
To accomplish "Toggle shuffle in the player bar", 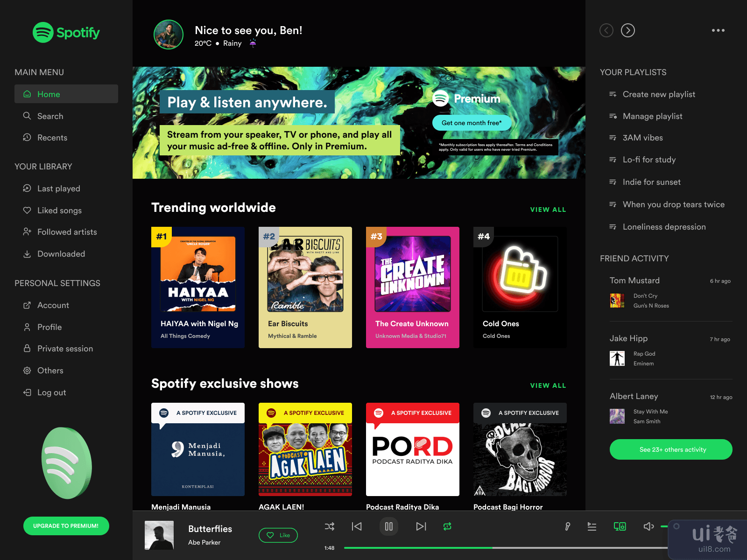I will [x=330, y=526].
